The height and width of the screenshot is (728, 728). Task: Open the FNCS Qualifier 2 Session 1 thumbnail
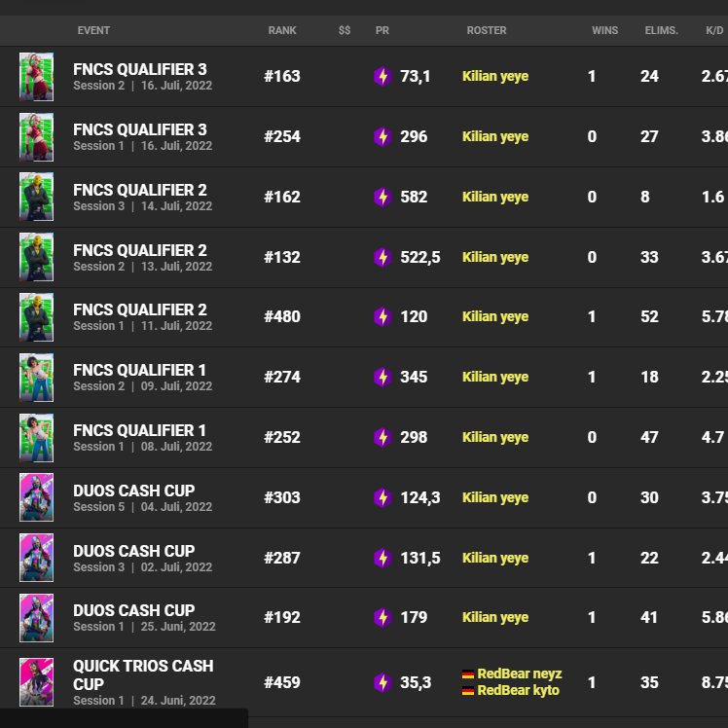coord(36,317)
